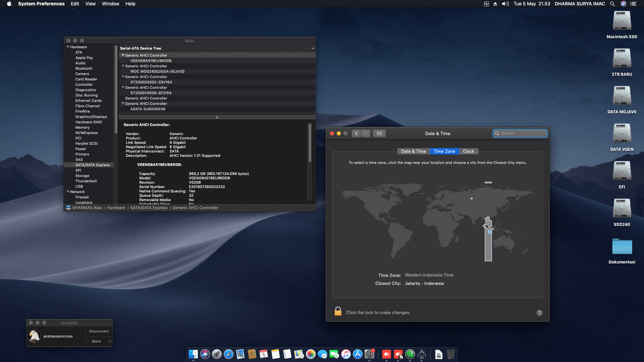Open the Notes app in Dock
644x362 pixels.
(275, 354)
